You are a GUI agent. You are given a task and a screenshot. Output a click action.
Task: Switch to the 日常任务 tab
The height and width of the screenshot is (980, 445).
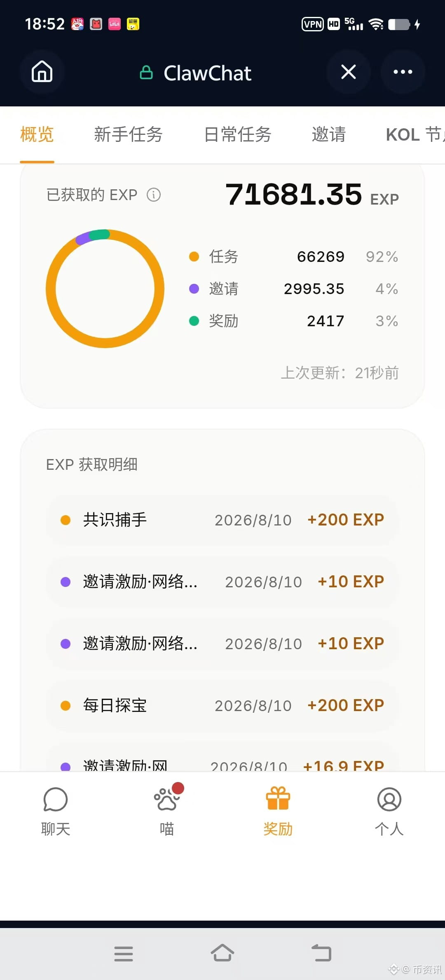[238, 134]
